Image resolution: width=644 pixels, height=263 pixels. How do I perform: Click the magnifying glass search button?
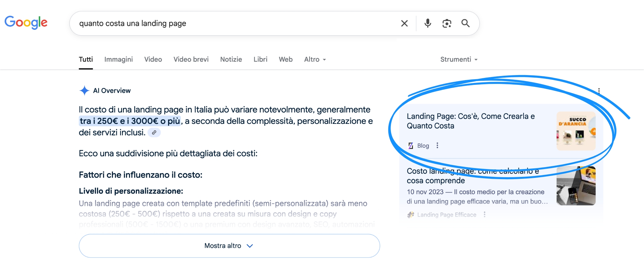465,23
